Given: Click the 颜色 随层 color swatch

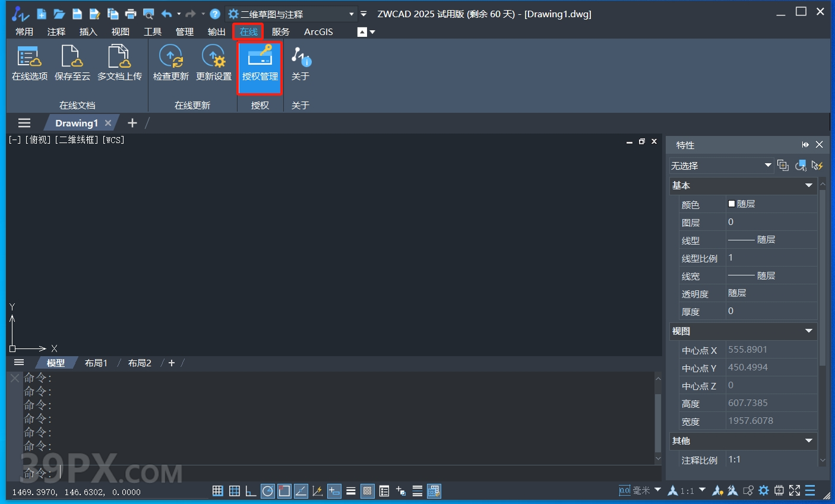Looking at the screenshot, I should [x=732, y=204].
